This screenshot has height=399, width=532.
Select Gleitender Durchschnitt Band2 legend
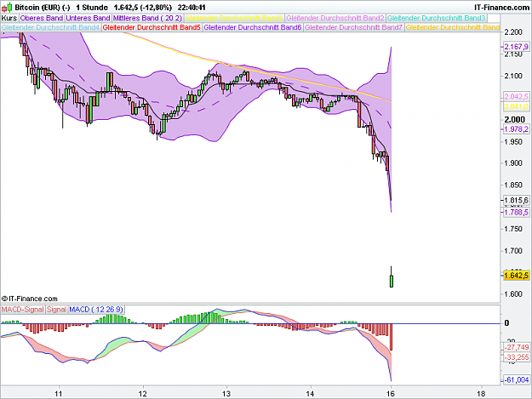coord(335,18)
